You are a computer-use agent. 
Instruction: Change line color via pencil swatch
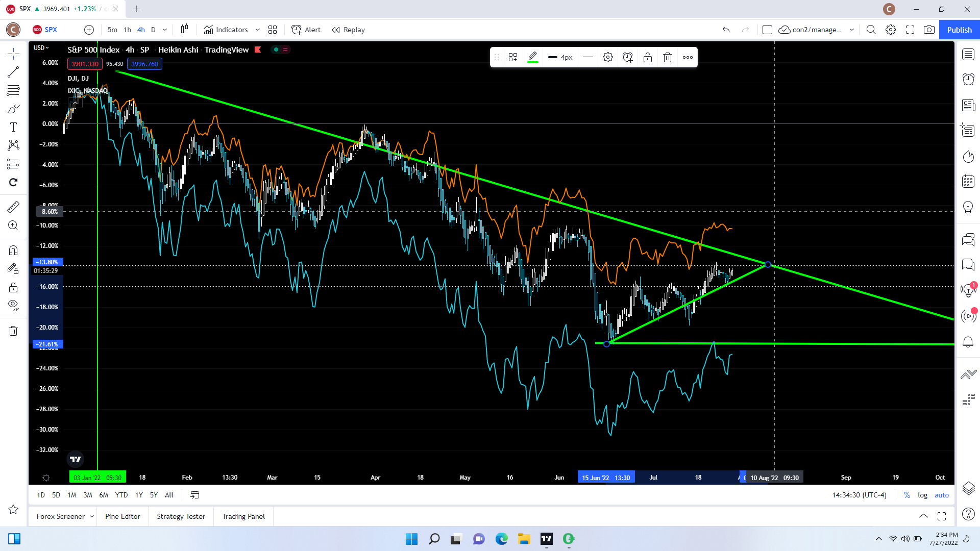point(532,57)
